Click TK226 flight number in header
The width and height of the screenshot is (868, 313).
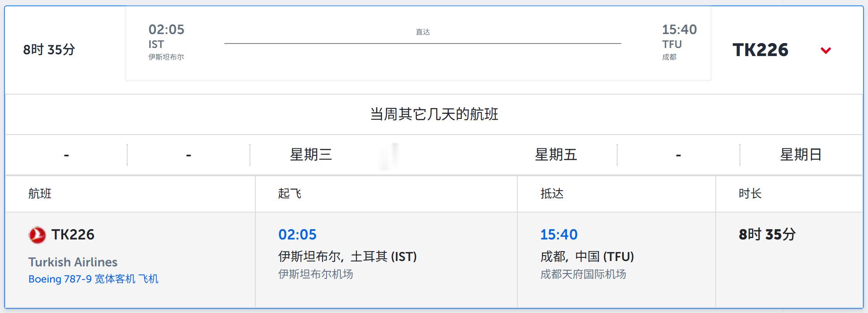[760, 50]
